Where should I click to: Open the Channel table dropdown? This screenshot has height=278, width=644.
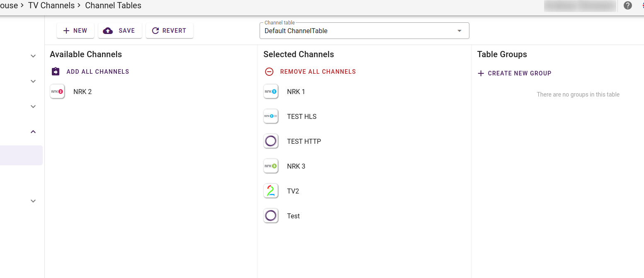pyautogui.click(x=459, y=30)
